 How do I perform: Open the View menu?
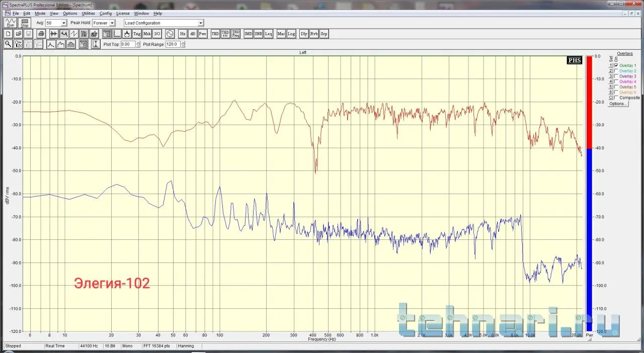[54, 14]
